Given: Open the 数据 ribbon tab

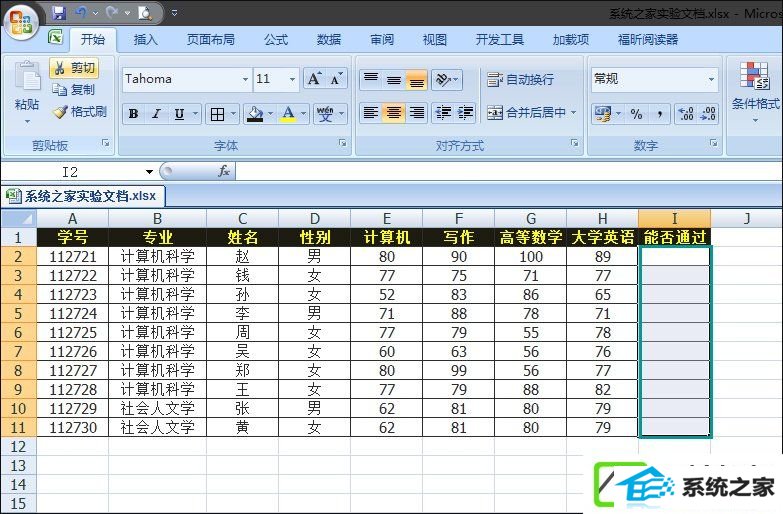Looking at the screenshot, I should (329, 39).
